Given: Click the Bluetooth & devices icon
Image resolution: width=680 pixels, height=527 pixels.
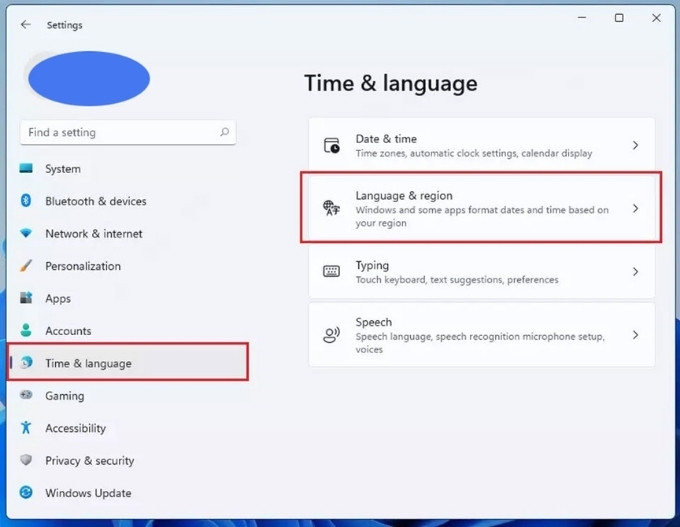Looking at the screenshot, I should point(26,201).
